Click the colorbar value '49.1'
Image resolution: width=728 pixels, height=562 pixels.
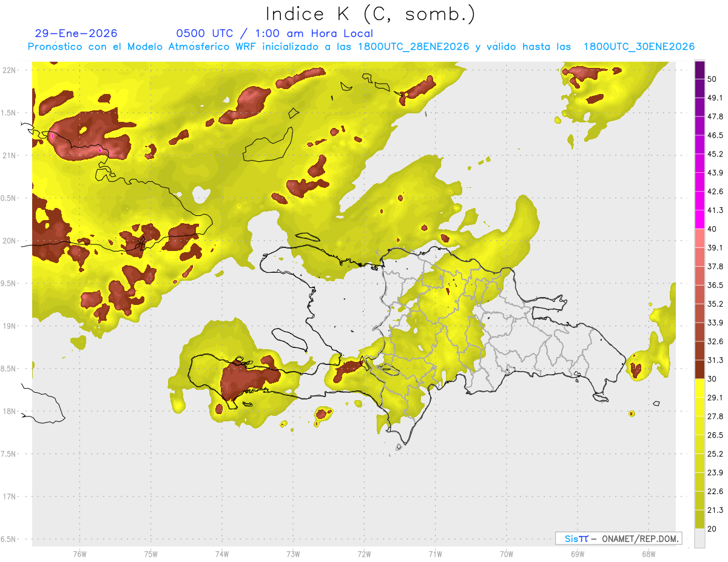tap(715, 98)
